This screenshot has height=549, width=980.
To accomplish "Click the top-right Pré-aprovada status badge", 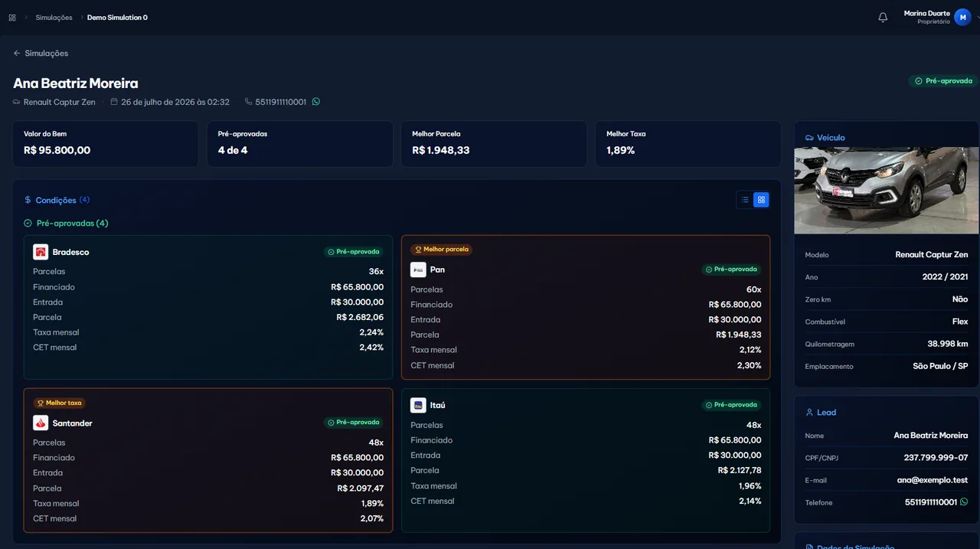I will [x=943, y=80].
